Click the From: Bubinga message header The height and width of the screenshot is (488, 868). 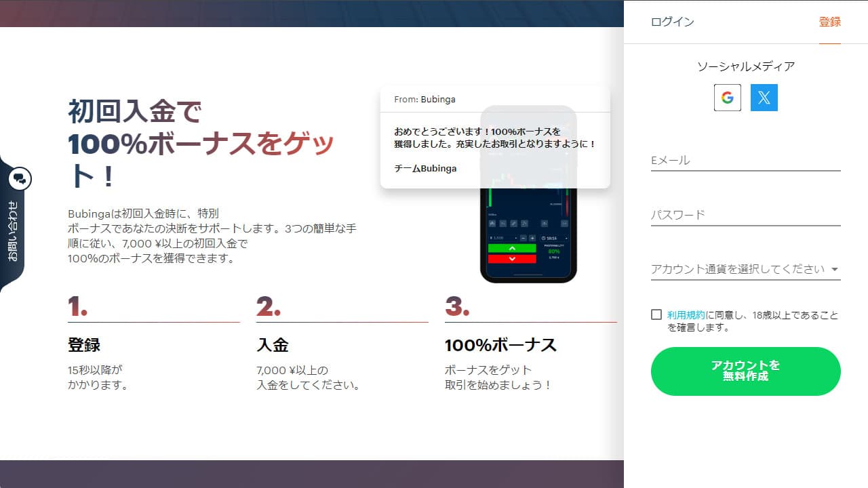pos(425,99)
